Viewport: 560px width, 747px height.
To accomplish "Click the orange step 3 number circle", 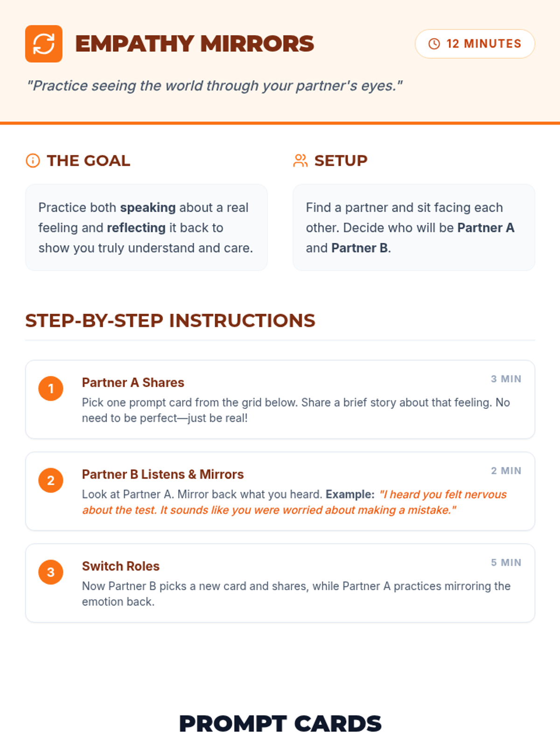I will click(x=51, y=572).
